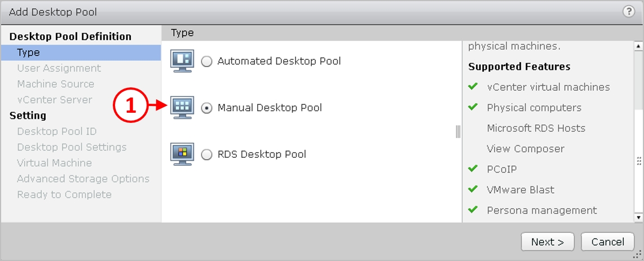Click the green checkmark beside vCenter virtual machines
644x261 pixels.
click(473, 87)
